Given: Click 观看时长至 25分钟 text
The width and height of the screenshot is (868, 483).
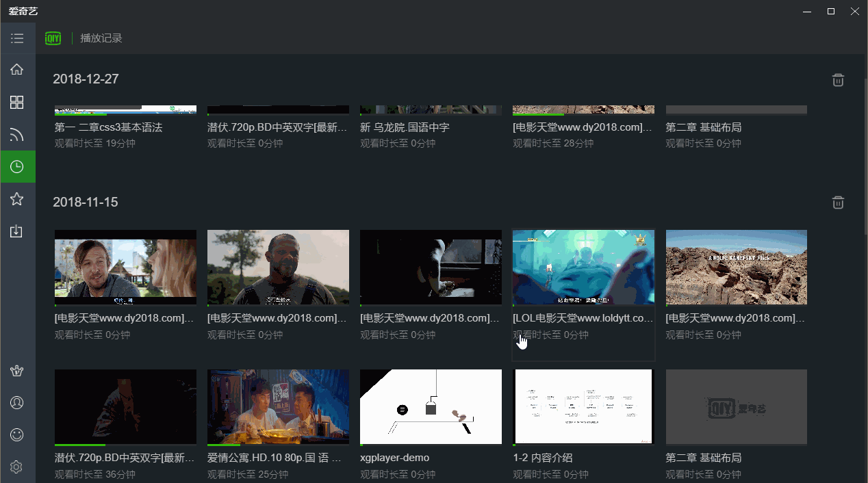Looking at the screenshot, I should point(248,475).
